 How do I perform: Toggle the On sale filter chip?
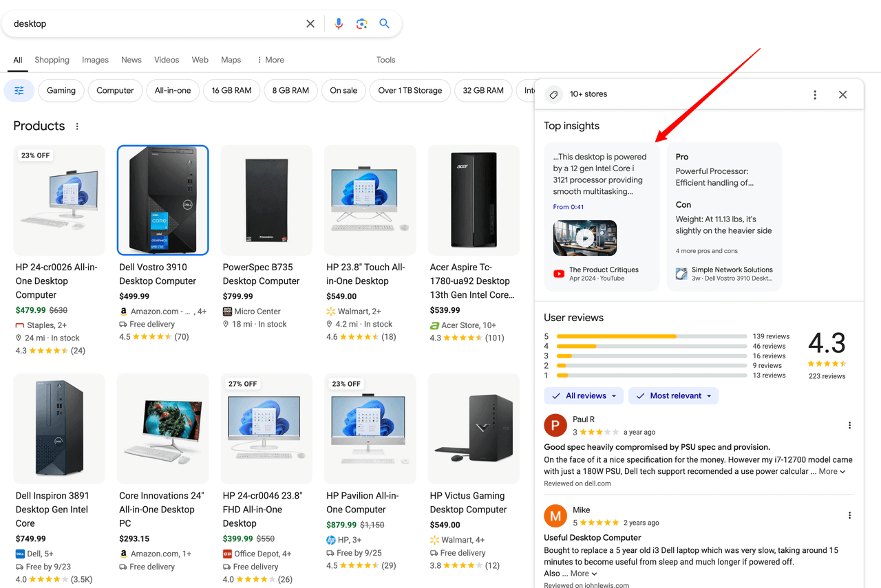click(x=343, y=91)
